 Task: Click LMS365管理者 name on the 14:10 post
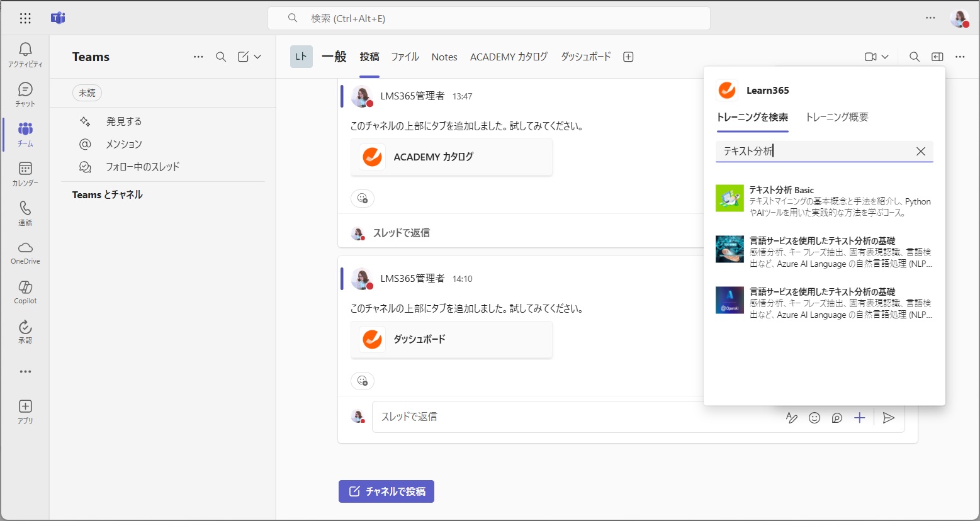(412, 278)
